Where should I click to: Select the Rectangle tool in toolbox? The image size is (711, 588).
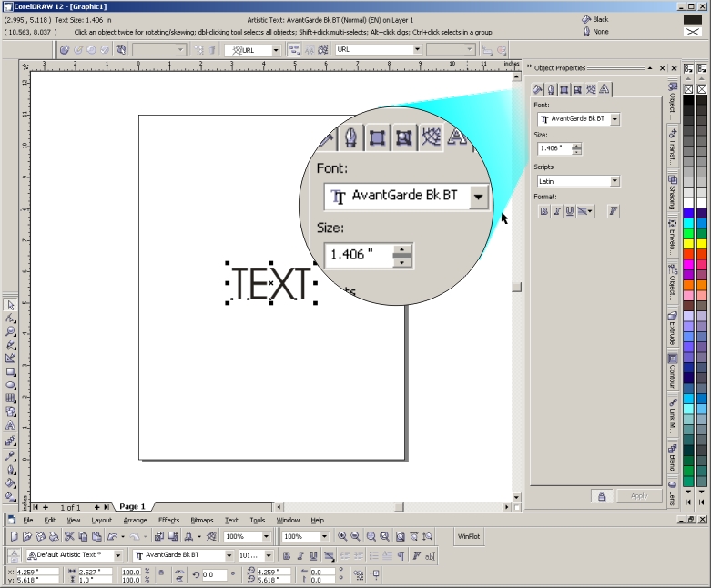tap(10, 372)
